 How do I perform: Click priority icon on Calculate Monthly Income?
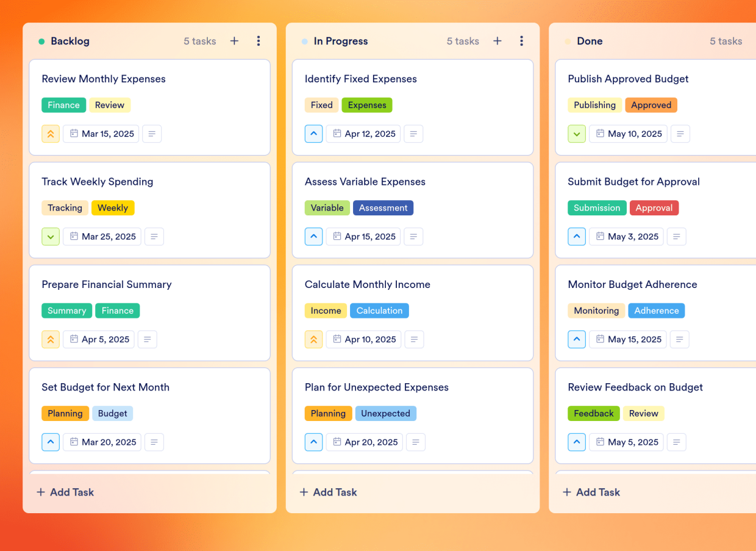(x=313, y=339)
